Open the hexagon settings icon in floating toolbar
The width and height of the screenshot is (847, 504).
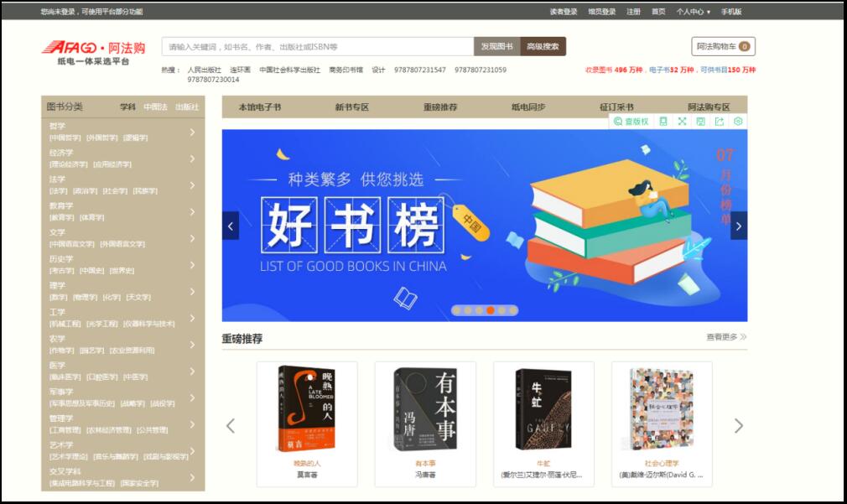tap(738, 122)
